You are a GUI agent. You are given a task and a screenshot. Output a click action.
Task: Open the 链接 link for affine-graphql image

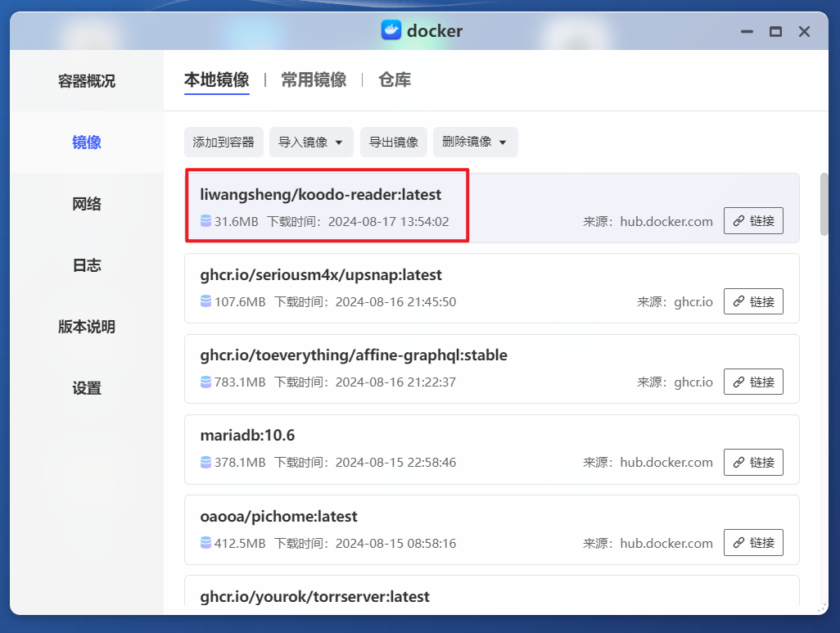pyautogui.click(x=753, y=382)
